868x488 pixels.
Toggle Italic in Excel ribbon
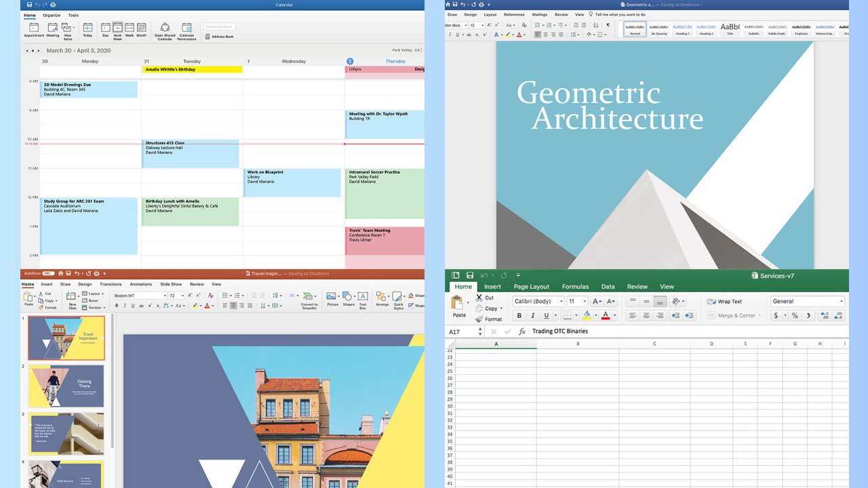532,316
